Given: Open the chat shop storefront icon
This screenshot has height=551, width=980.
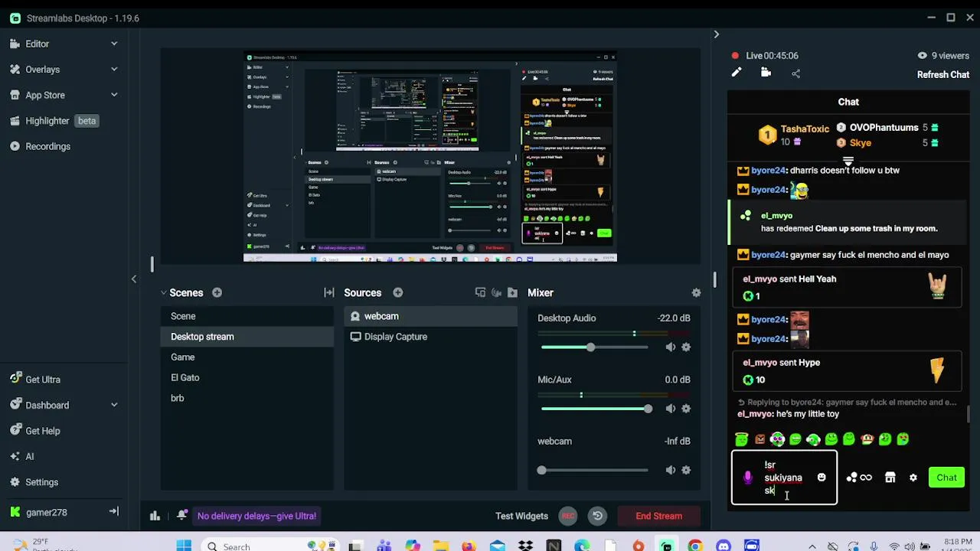Looking at the screenshot, I should [x=890, y=478].
